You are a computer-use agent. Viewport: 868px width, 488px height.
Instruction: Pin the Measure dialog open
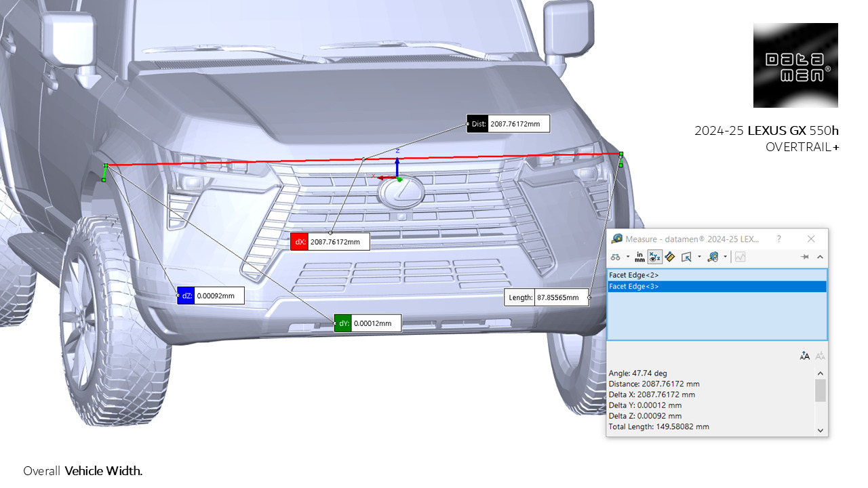tap(805, 257)
